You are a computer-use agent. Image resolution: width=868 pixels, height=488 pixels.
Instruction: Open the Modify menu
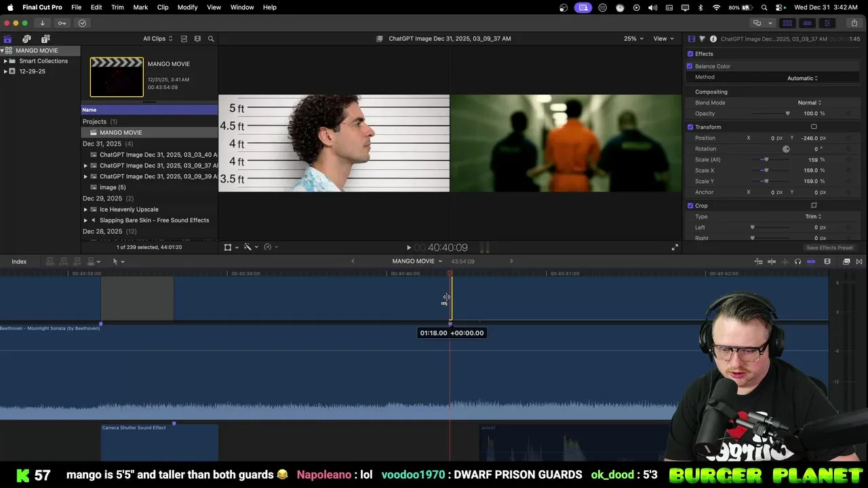pyautogui.click(x=188, y=7)
